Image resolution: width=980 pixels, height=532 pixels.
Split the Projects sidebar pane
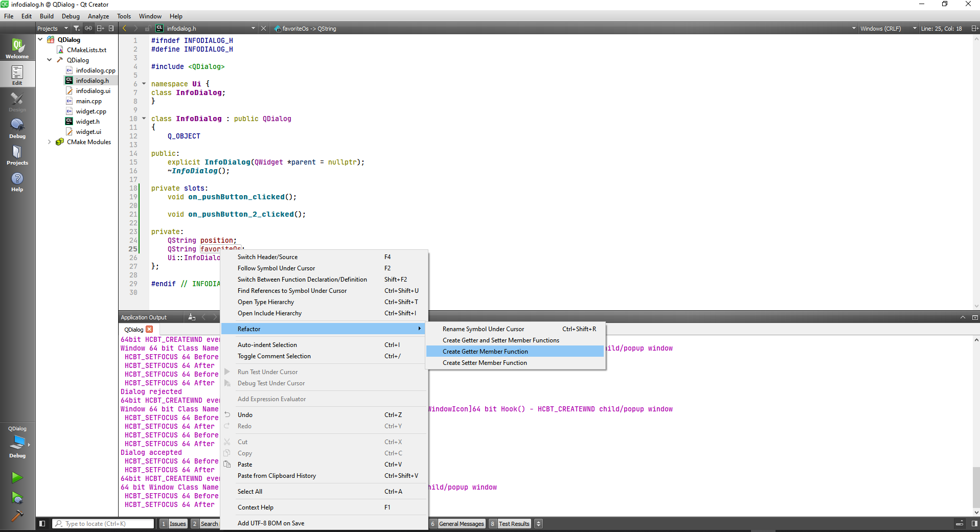coord(101,29)
